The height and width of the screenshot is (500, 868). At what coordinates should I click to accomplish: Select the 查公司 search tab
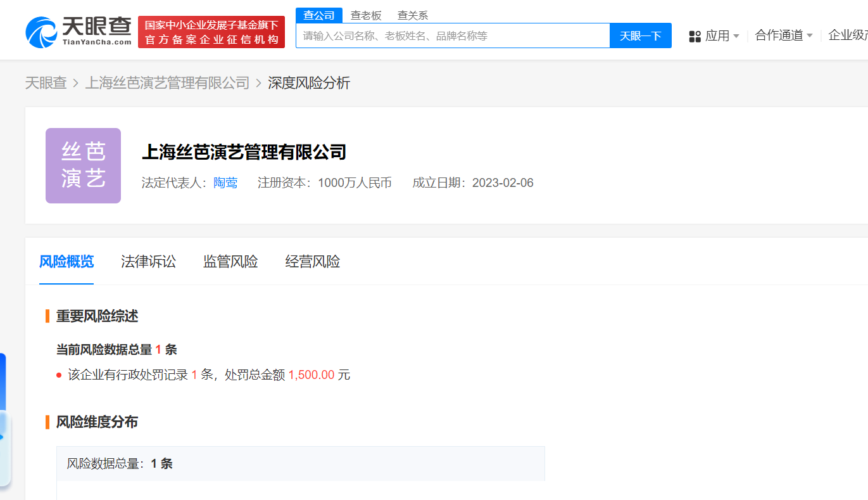319,15
